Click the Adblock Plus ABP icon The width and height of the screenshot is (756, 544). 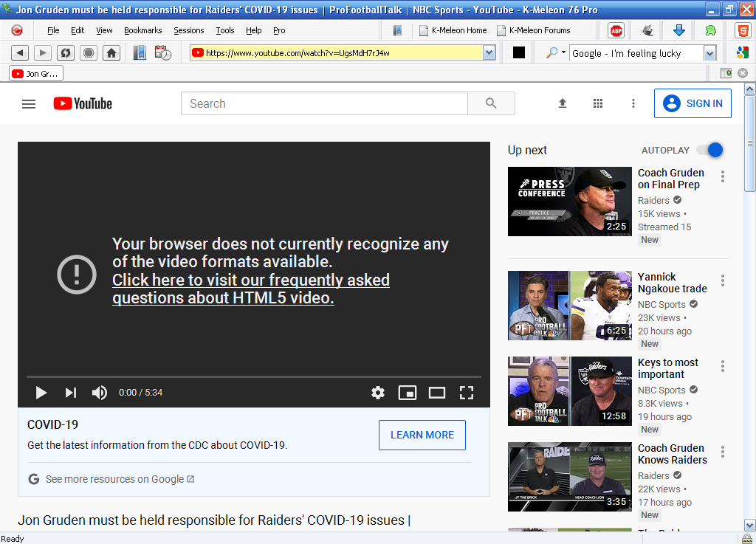click(616, 31)
